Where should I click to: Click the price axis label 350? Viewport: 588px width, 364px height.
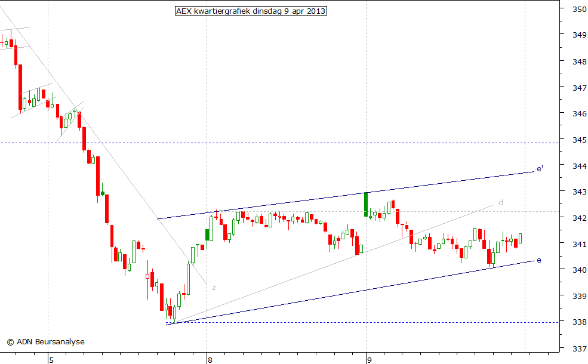tap(579, 9)
